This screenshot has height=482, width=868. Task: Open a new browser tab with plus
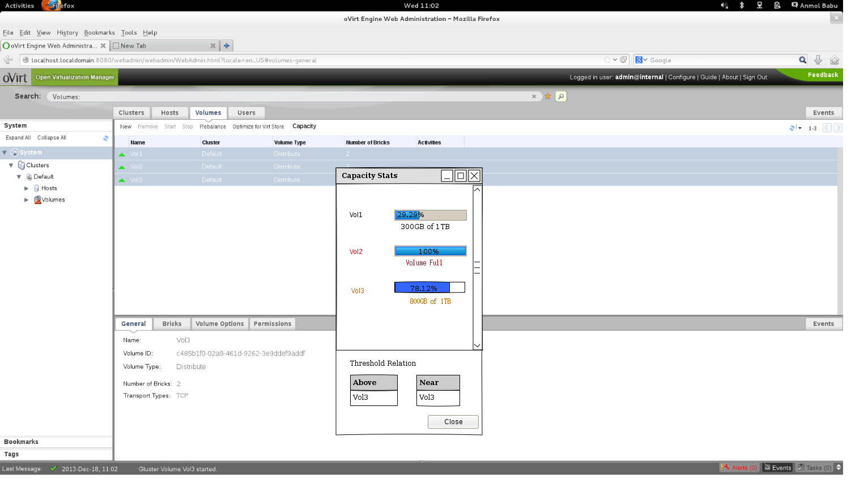(x=226, y=46)
